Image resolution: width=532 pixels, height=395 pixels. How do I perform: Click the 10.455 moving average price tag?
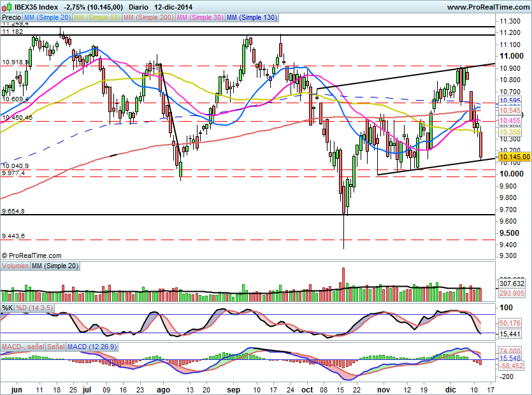click(510, 120)
